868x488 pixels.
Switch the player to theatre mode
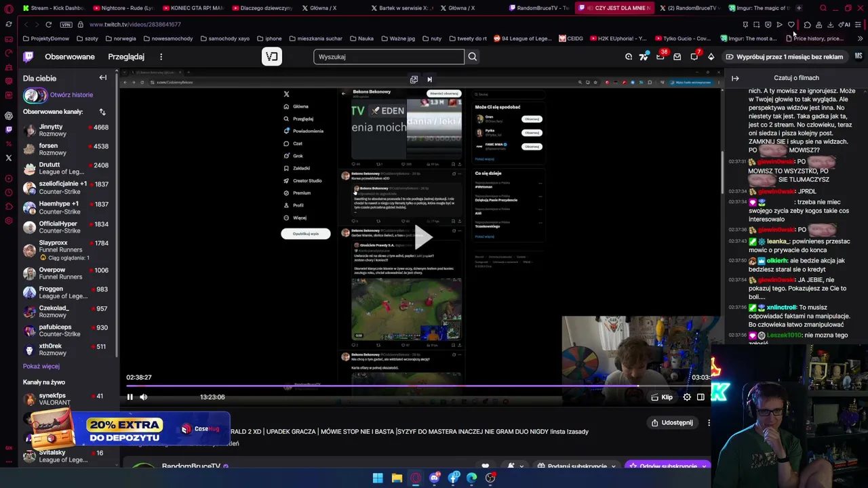pyautogui.click(x=701, y=397)
